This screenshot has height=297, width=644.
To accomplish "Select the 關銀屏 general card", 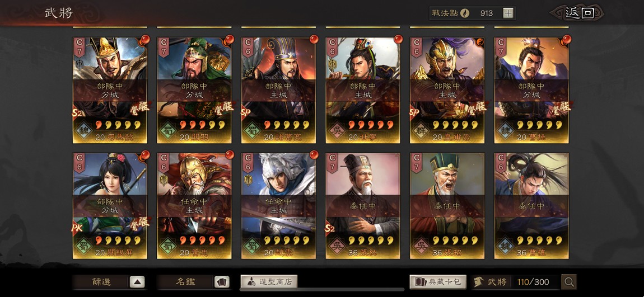I will tap(110, 206).
